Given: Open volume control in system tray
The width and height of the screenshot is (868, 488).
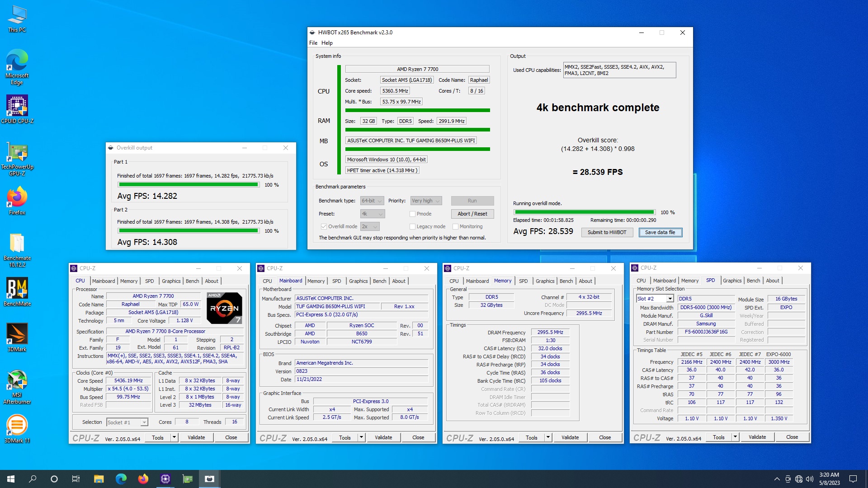Looking at the screenshot, I should [x=810, y=479].
